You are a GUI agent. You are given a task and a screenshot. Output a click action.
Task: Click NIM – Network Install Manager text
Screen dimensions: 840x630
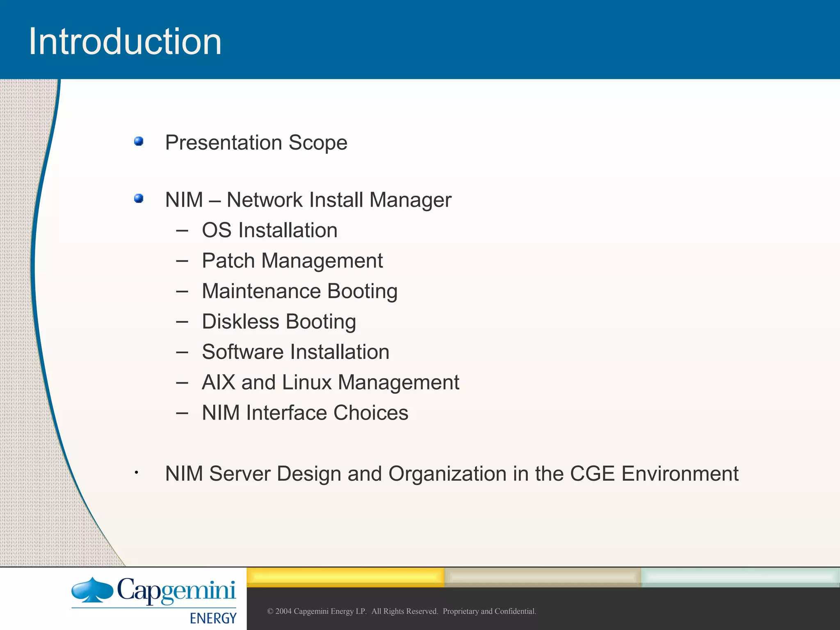(x=308, y=200)
